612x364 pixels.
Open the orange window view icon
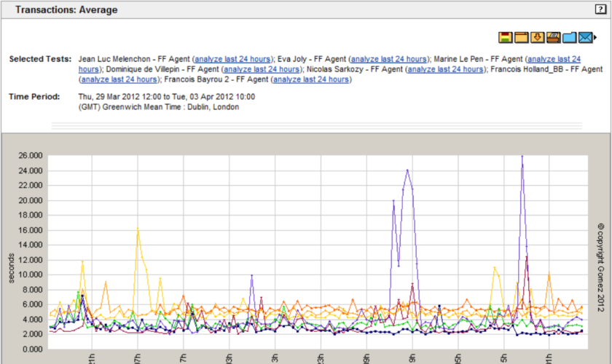pos(522,37)
